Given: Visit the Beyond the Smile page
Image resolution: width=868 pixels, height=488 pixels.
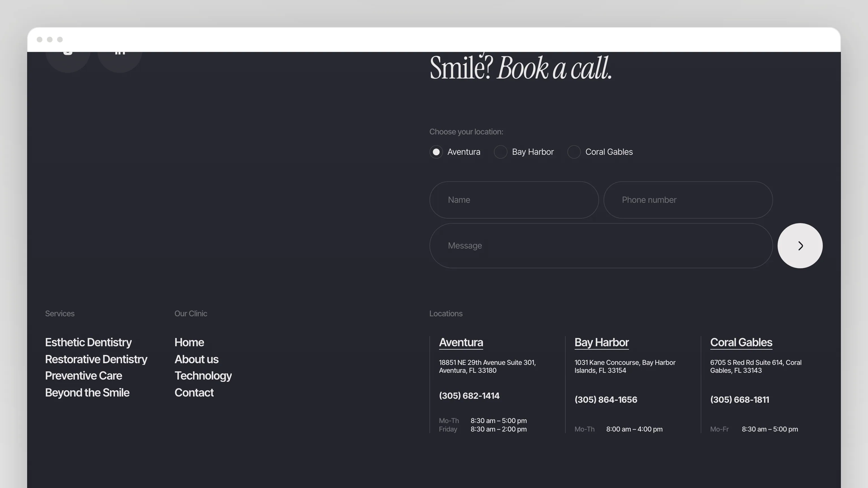Looking at the screenshot, I should point(87,392).
